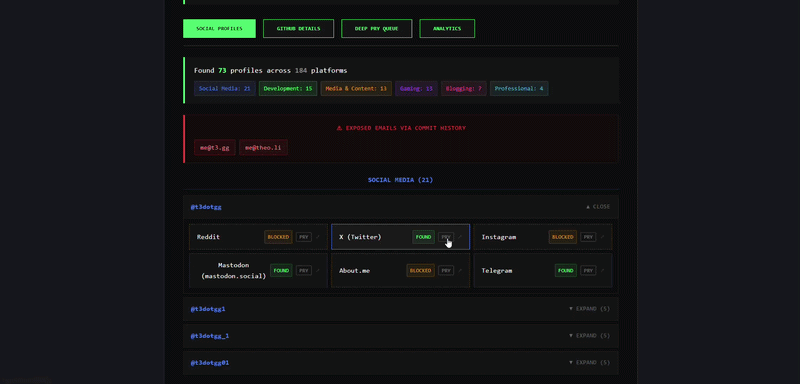Click the FOUND status on Telegram
The height and width of the screenshot is (384, 800).
pos(566,271)
